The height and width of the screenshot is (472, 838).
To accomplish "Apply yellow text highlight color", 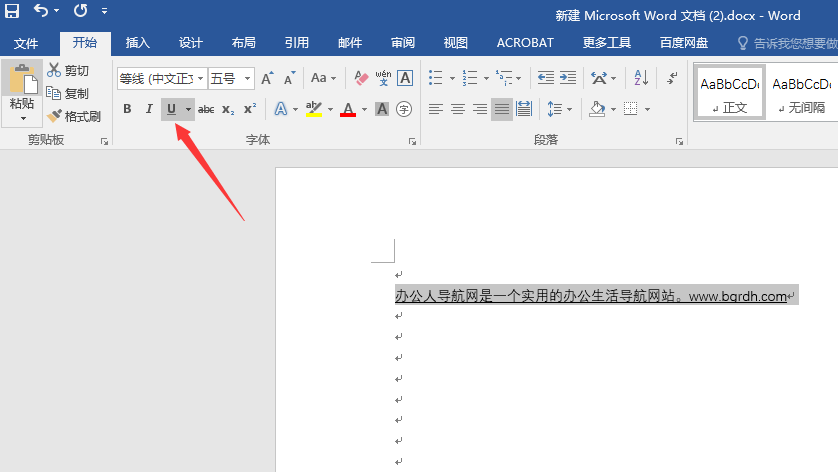I will pos(314,109).
